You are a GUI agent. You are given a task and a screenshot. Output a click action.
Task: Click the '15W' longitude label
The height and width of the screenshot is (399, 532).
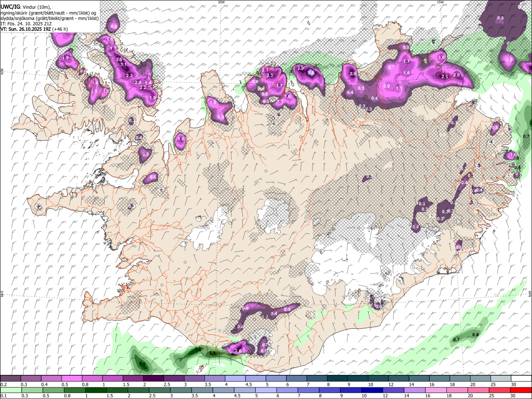pos(440,2)
